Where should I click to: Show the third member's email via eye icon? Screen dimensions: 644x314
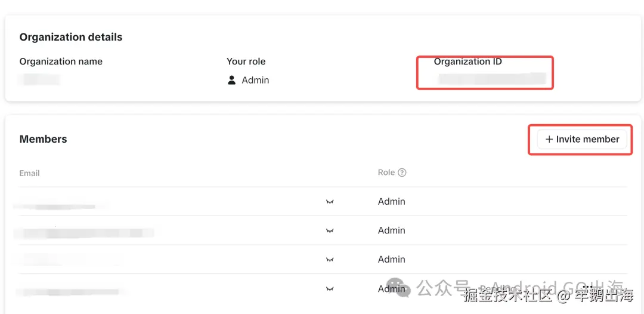pos(330,260)
